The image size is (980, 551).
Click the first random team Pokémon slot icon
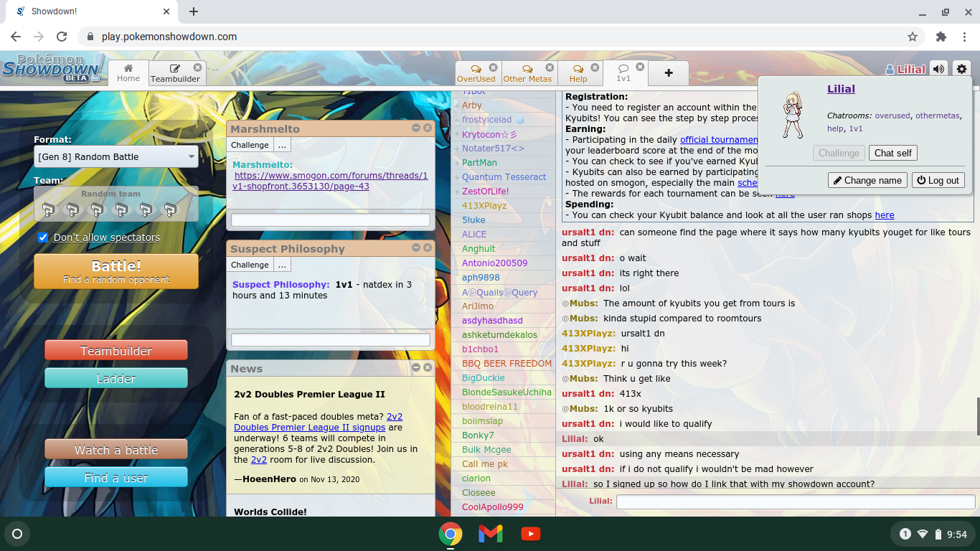pyautogui.click(x=48, y=209)
